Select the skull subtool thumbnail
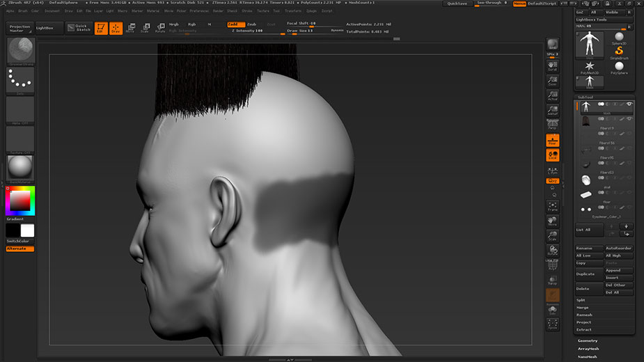 (586, 180)
